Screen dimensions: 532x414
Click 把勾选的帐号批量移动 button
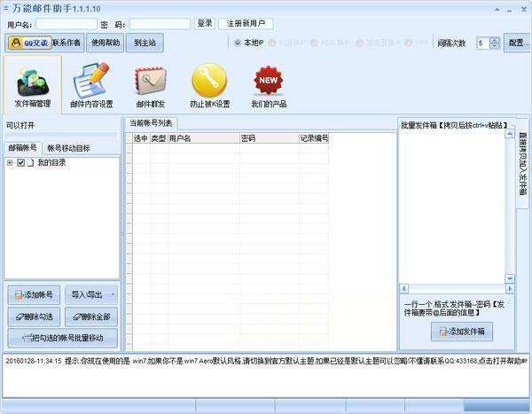pos(63,338)
